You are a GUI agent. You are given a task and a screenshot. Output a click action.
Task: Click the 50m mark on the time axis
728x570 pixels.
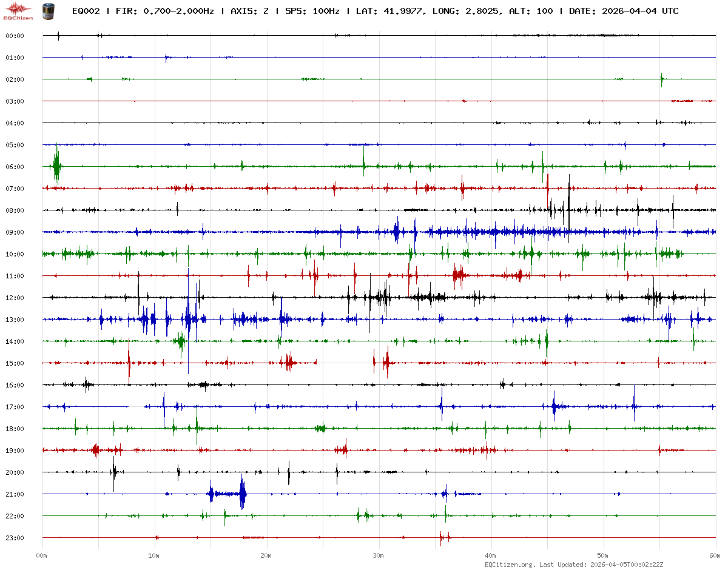(x=603, y=555)
